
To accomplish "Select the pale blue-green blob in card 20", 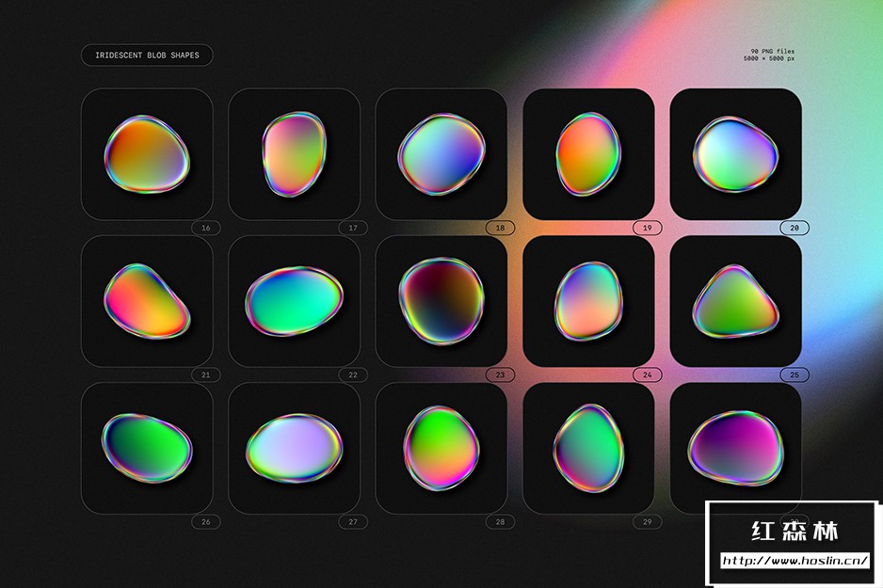I will coord(735,154).
